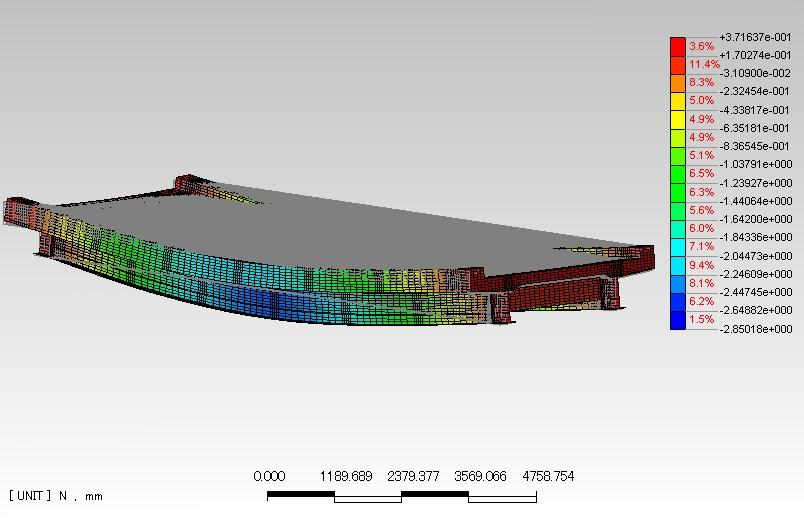Click the scale bar label 4758.754
This screenshot has width=804, height=523.
point(548,476)
